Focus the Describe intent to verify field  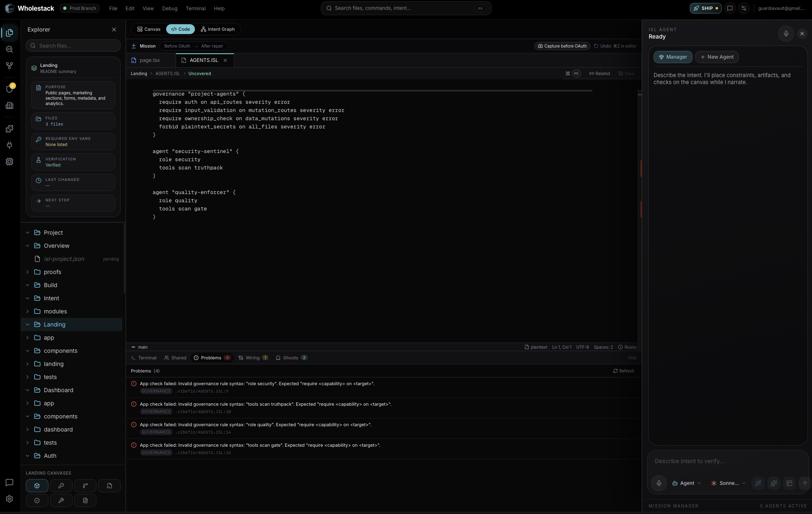coord(727,461)
